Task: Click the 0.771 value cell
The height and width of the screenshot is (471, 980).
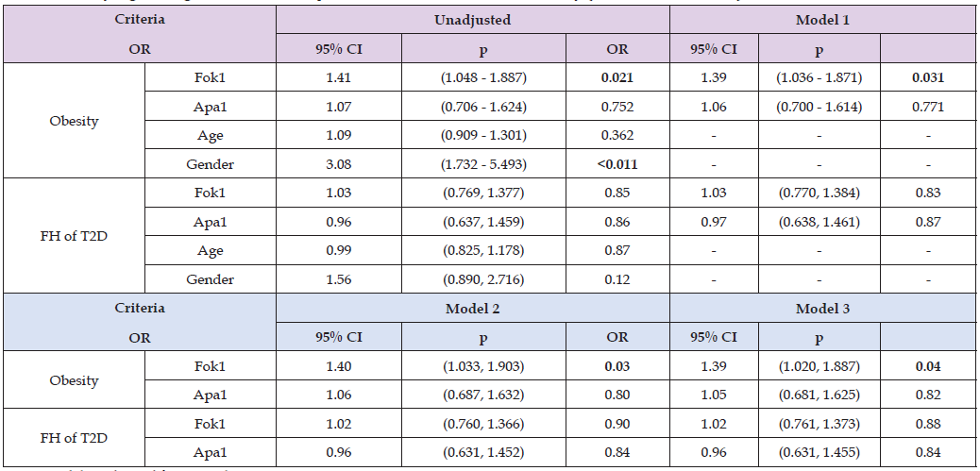Action: 928,107
